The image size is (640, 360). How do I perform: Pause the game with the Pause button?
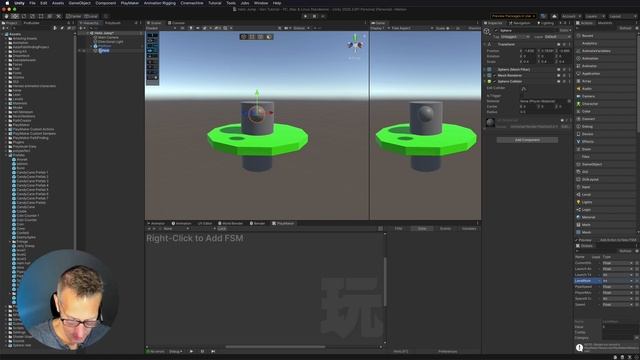(314, 16)
